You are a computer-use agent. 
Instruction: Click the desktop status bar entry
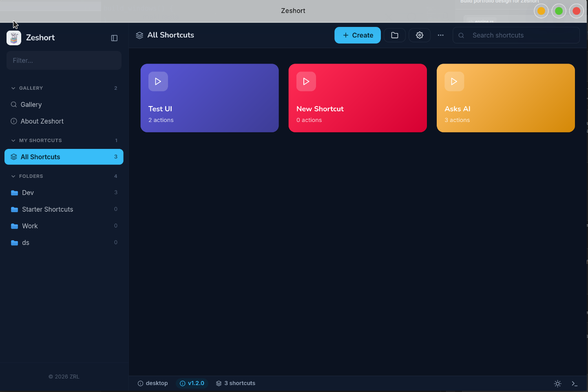tap(153, 383)
